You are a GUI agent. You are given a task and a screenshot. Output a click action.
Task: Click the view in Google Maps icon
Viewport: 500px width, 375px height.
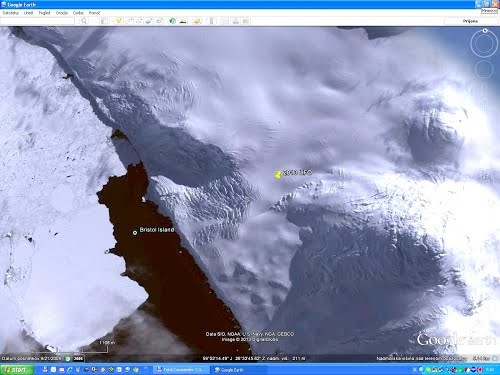coord(246,21)
